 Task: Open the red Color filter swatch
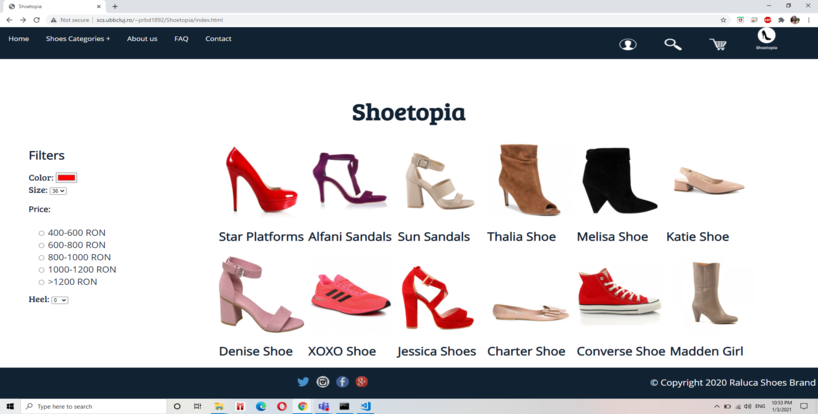click(66, 178)
